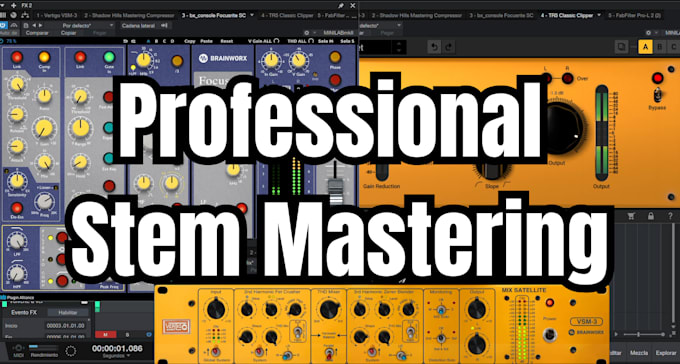Click the plus icon beside FX 2 title
This screenshot has width=680, height=364.
(13, 6)
